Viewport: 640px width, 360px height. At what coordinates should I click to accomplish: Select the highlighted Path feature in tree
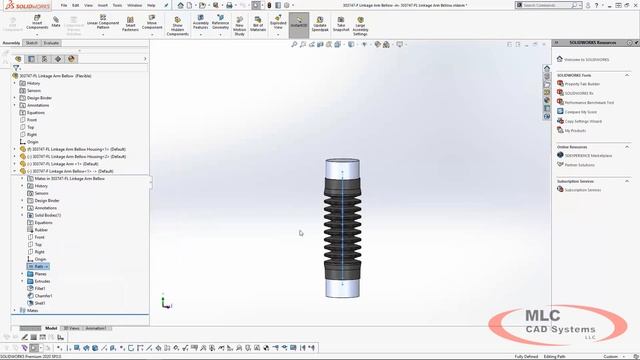point(38,267)
